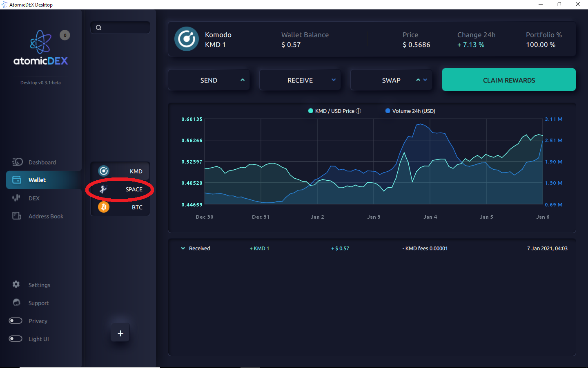588x368 pixels.
Task: Click the SEND button
Action: [209, 80]
